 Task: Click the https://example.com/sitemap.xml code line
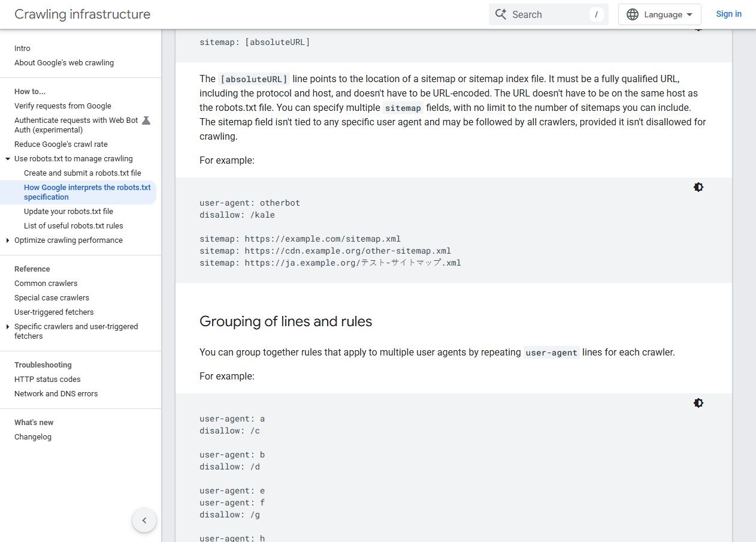pos(300,239)
